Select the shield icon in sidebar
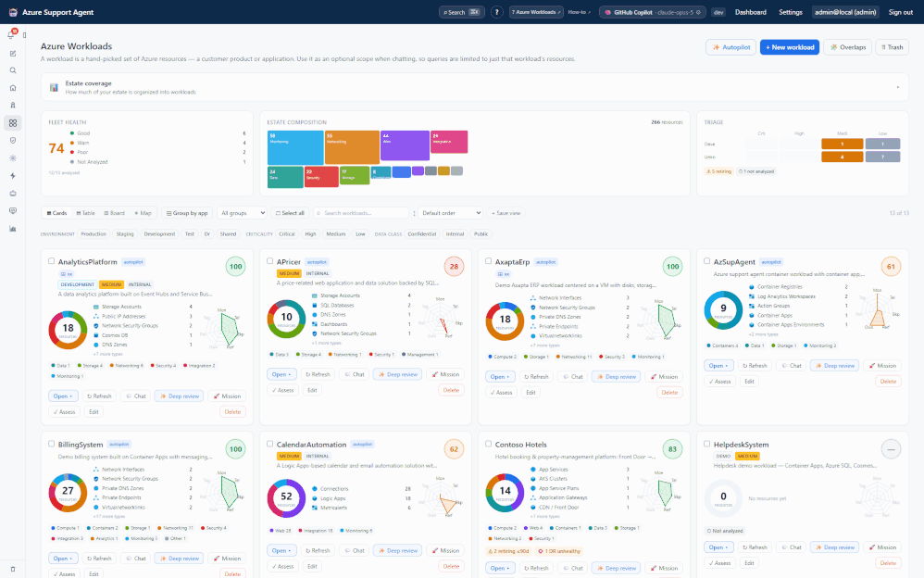 [x=12, y=141]
